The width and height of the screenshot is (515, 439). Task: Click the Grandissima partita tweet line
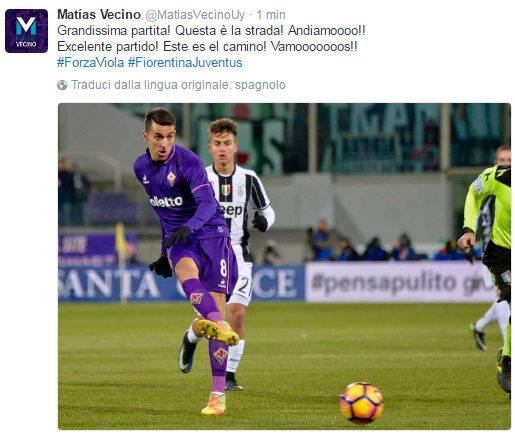211,31
